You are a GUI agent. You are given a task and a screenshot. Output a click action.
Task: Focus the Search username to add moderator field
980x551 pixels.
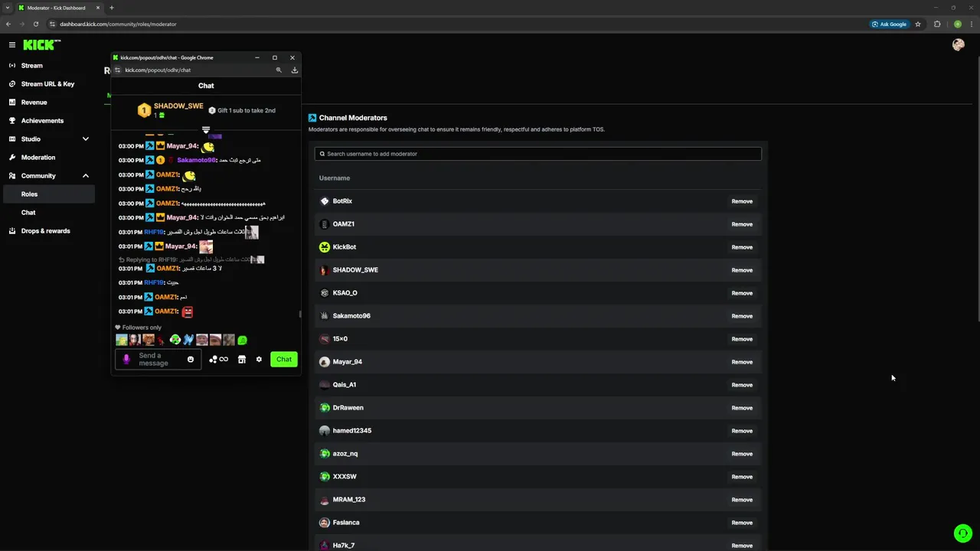tap(537, 154)
